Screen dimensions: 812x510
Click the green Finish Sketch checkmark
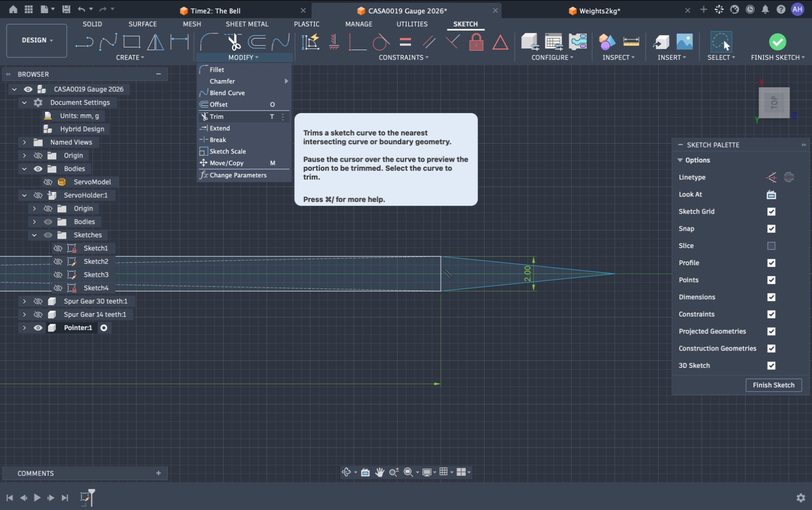tap(778, 42)
